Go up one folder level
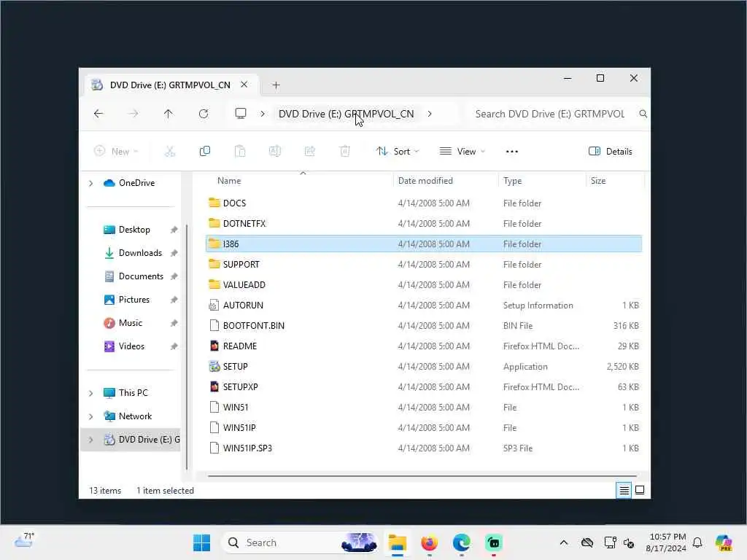The width and height of the screenshot is (747, 560). click(x=169, y=114)
